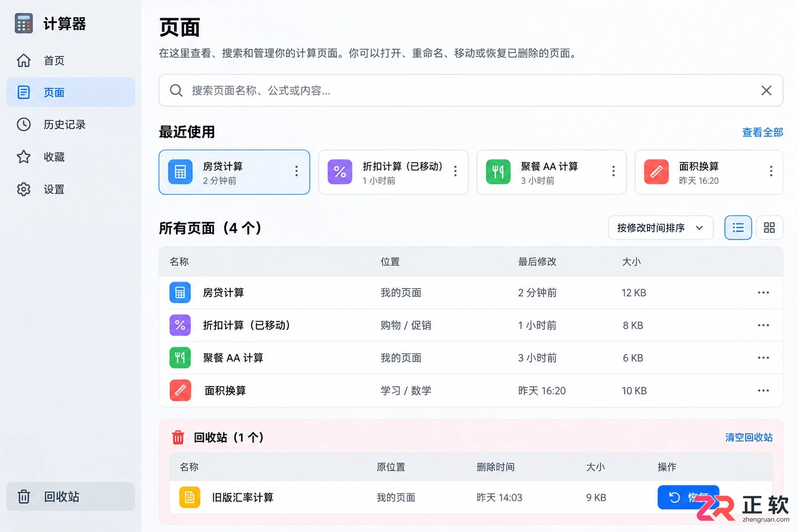Image resolution: width=798 pixels, height=532 pixels.
Task: Open 回收站 from the sidebar bottom
Action: click(70, 497)
